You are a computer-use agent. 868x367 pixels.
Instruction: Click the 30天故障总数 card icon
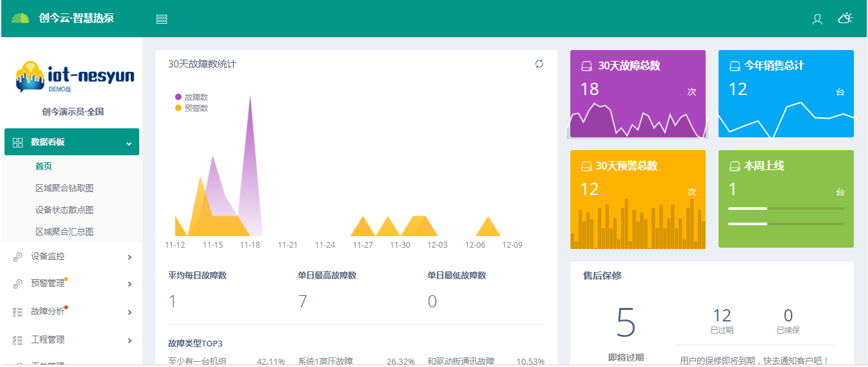tap(586, 66)
